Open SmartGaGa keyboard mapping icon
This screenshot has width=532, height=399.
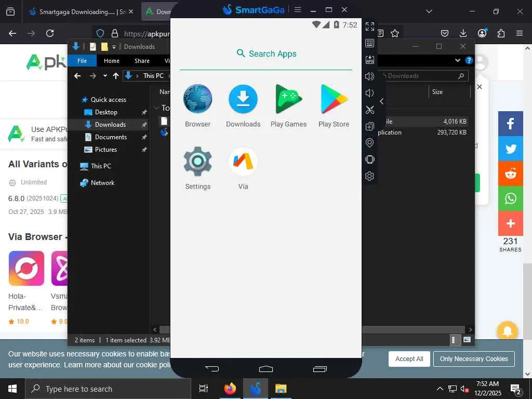(370, 43)
